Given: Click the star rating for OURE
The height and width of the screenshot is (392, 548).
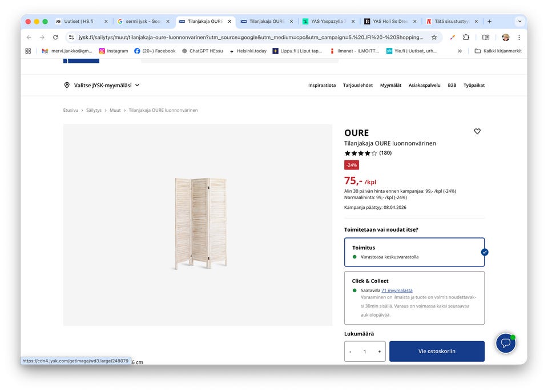Looking at the screenshot, I should coord(361,153).
